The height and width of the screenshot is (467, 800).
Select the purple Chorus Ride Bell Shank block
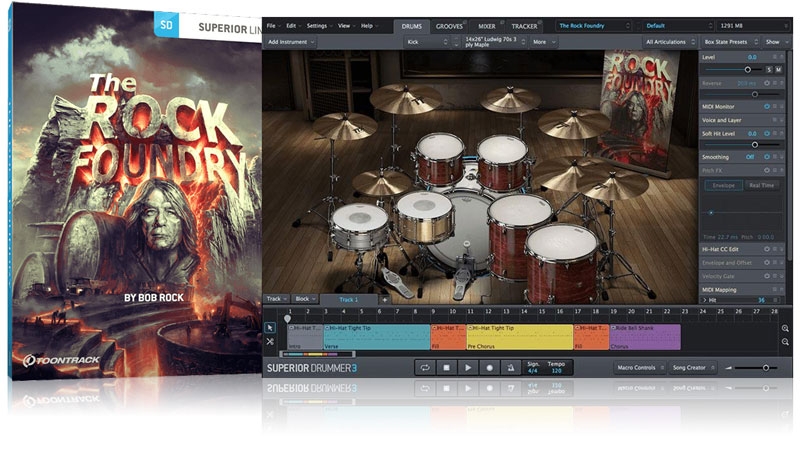click(645, 337)
